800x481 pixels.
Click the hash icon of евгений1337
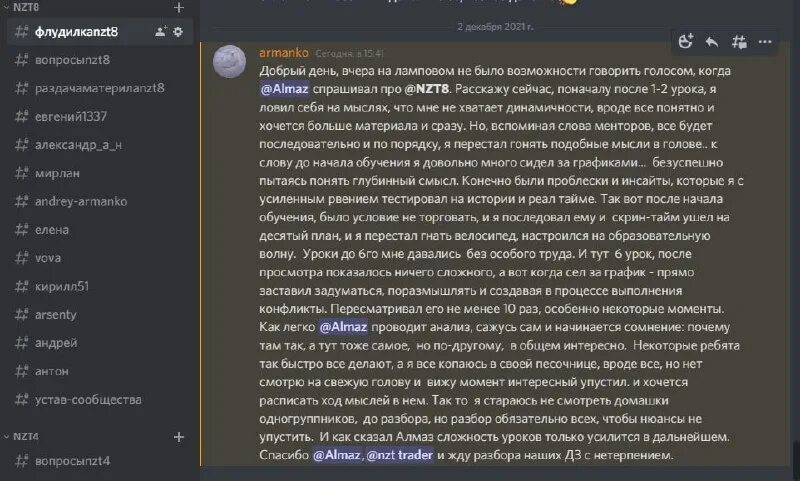coord(21,116)
